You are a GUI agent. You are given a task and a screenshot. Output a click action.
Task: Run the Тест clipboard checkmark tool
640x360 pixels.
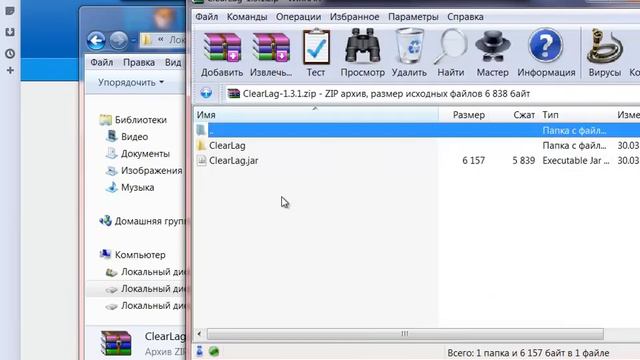pyautogui.click(x=316, y=47)
